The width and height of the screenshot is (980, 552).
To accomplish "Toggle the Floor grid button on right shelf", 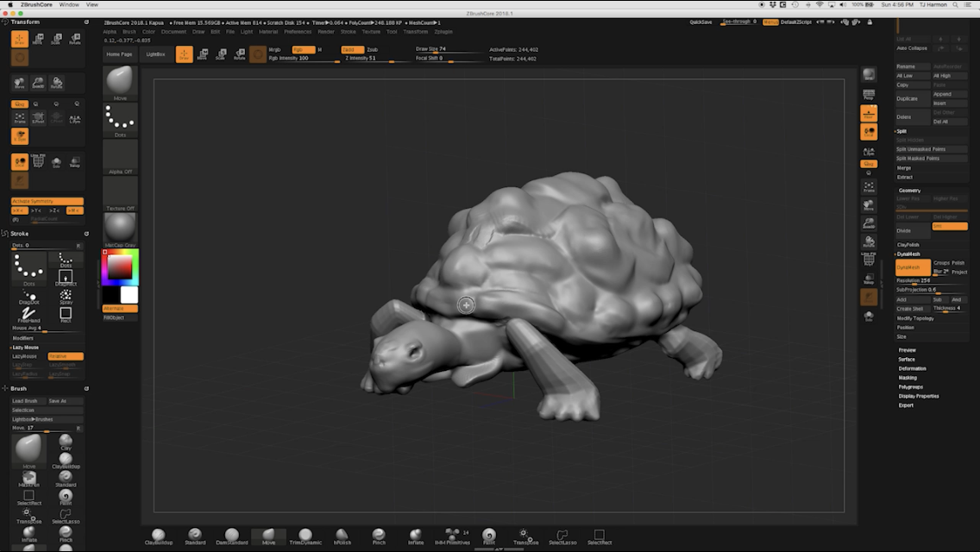I will (869, 113).
